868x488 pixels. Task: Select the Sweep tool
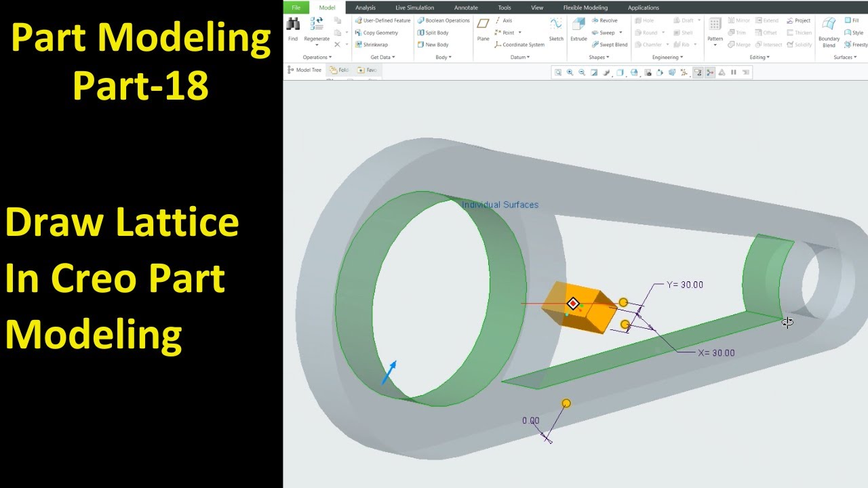pyautogui.click(x=602, y=33)
